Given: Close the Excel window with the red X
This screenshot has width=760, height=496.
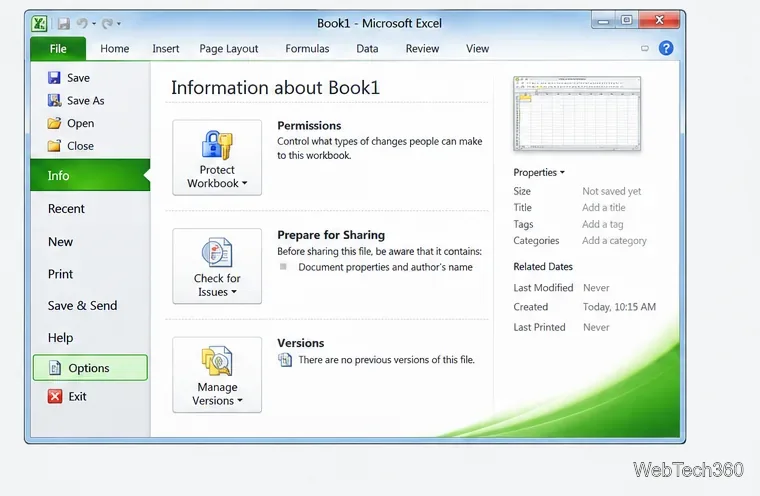Looking at the screenshot, I should (660, 20).
